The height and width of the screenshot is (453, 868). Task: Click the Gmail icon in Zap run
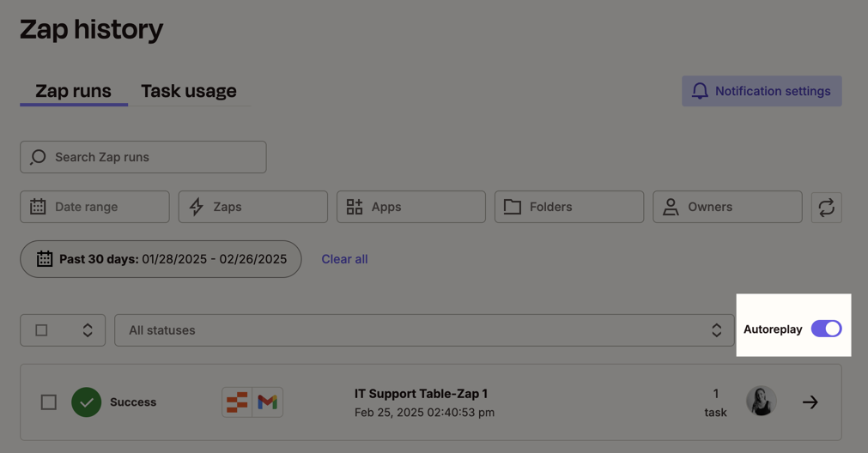point(268,402)
